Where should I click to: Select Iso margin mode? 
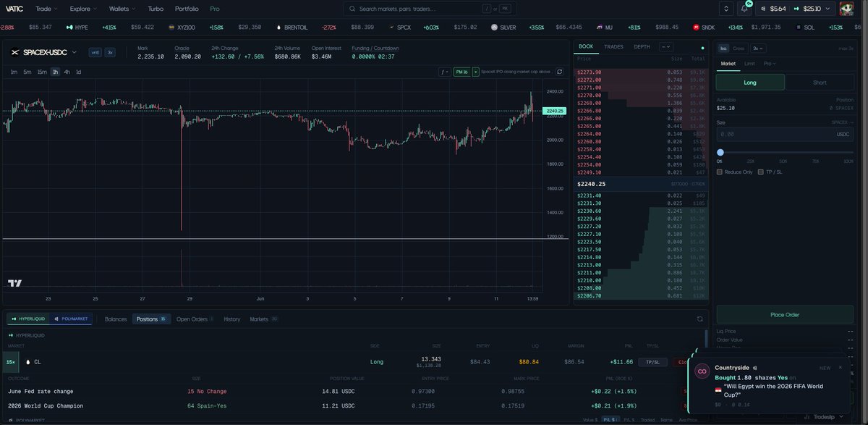click(723, 49)
